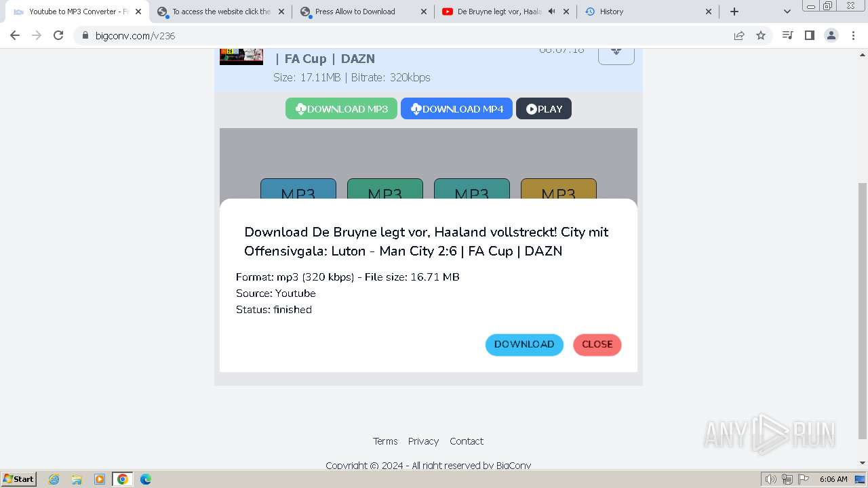Close the 'To access the website' tab

281,12
